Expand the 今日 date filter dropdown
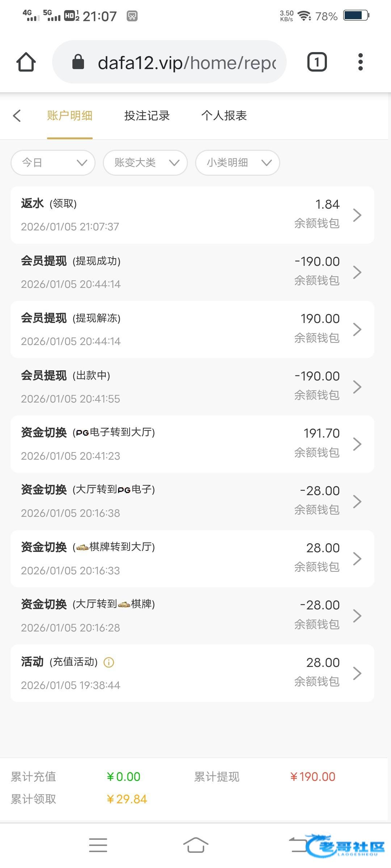Screen dimensions: 391x868 coord(53,163)
